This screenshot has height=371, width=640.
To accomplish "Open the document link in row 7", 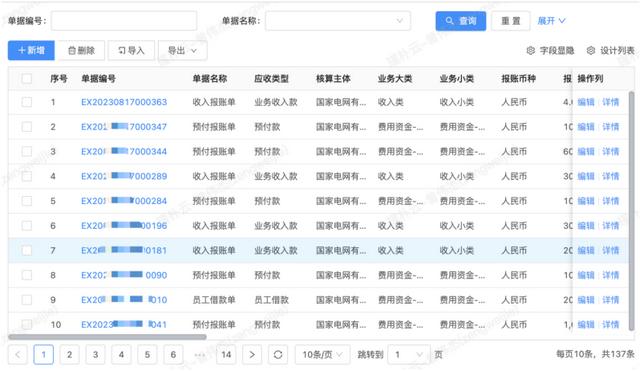I will coord(124,250).
